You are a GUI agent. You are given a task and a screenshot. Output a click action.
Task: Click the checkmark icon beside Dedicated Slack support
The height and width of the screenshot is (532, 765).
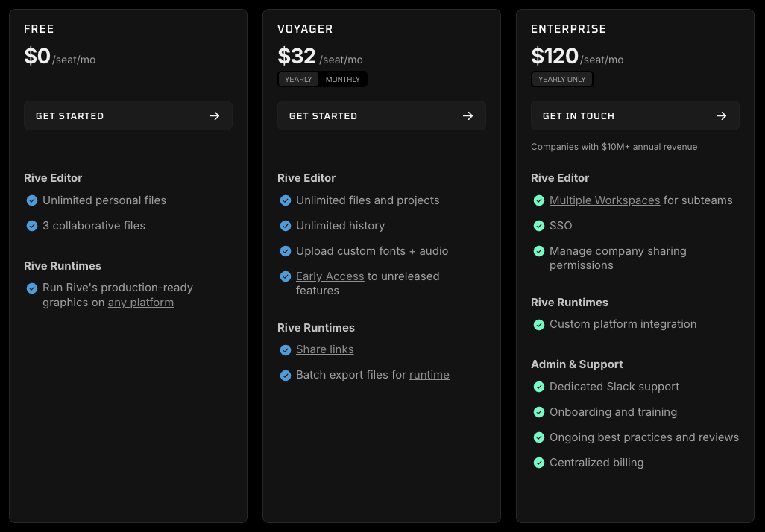point(539,387)
